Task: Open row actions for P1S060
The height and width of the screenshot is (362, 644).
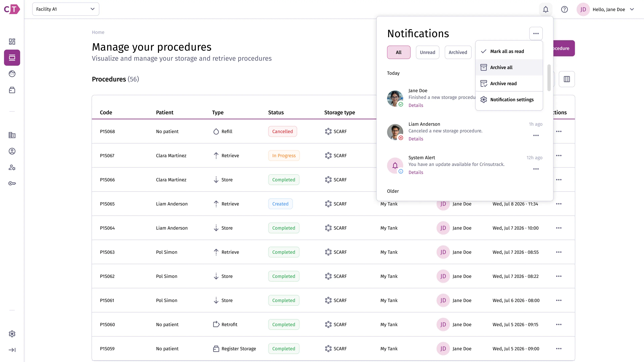Action: (559, 324)
